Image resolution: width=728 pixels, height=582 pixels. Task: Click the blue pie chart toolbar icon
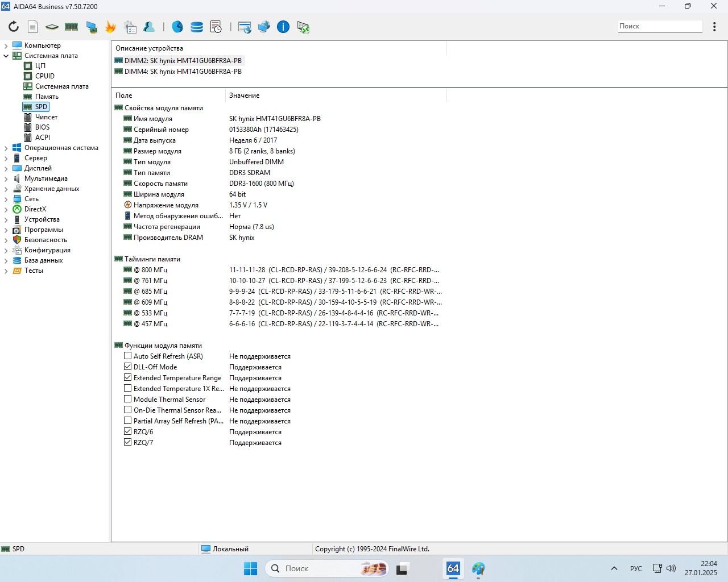tap(177, 27)
